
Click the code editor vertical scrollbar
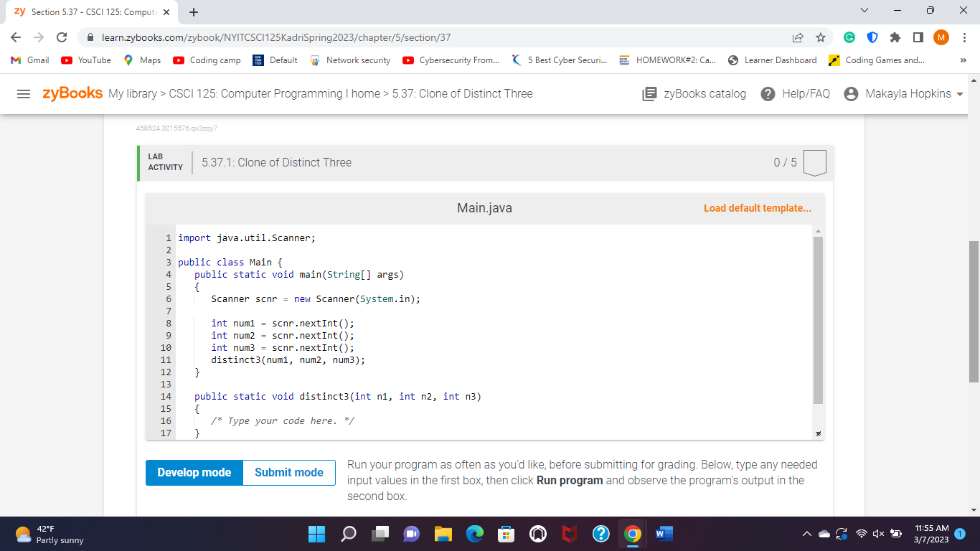[x=819, y=321]
